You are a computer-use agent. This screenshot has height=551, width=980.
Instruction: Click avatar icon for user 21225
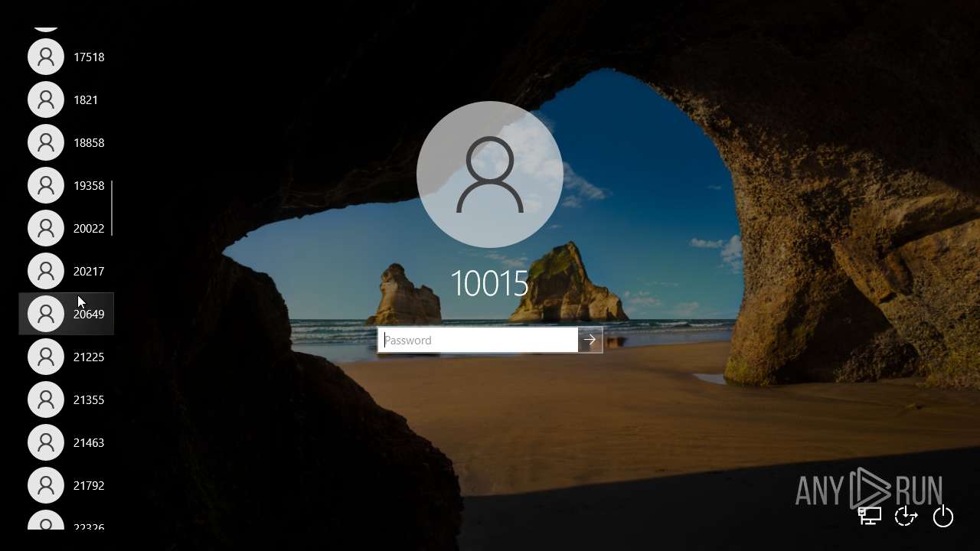coord(46,357)
